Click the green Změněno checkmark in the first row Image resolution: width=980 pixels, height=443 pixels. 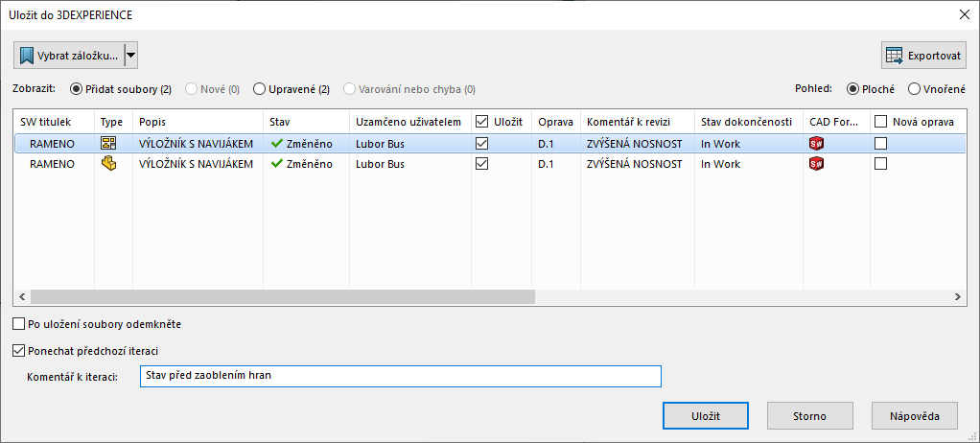tap(277, 144)
